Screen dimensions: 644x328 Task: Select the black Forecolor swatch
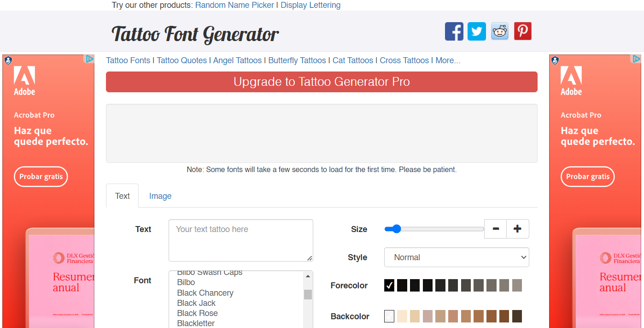click(x=389, y=285)
